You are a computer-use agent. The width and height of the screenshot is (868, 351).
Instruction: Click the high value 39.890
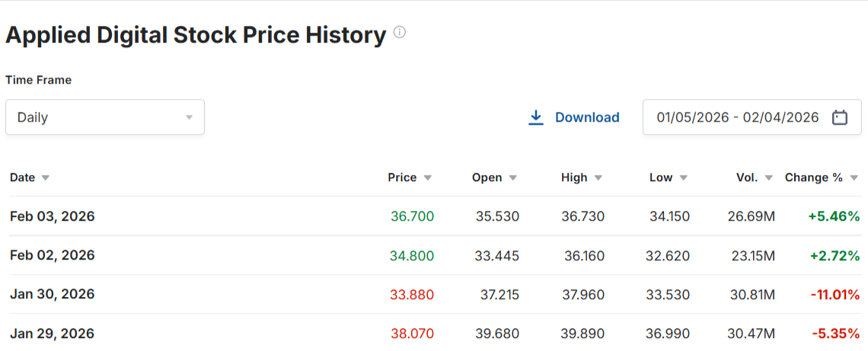(582, 333)
